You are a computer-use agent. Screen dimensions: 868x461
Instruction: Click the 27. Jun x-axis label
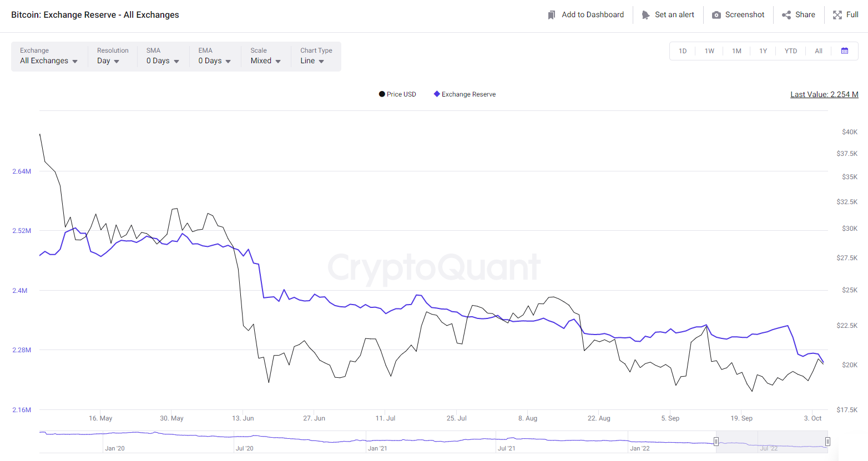tap(314, 418)
